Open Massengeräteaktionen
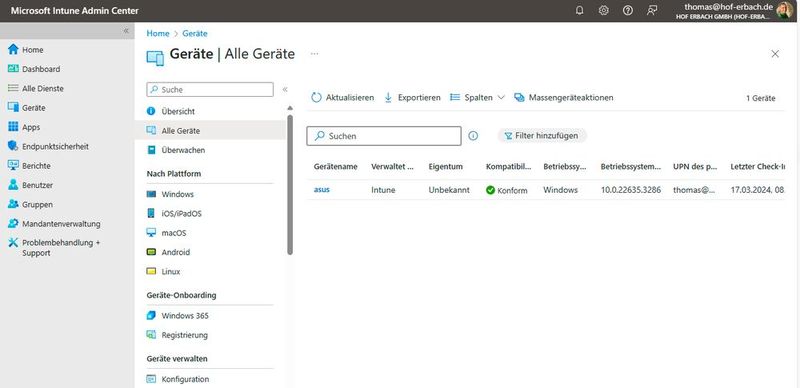 point(564,98)
